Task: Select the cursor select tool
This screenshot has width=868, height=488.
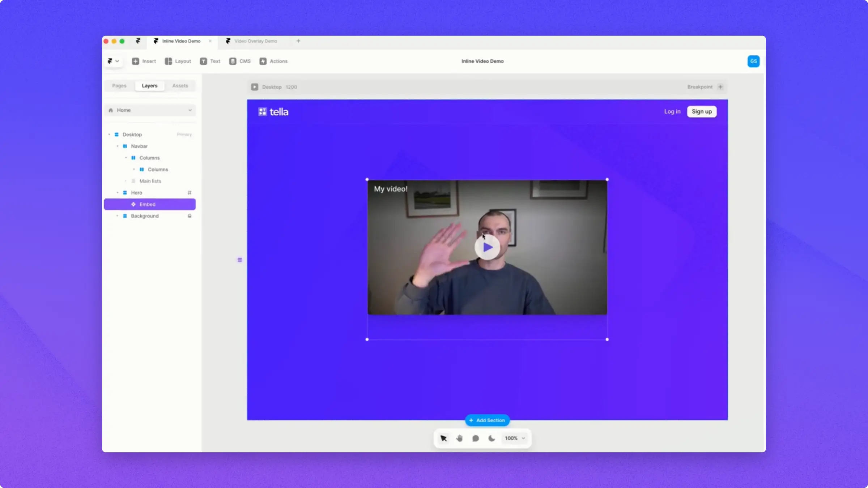Action: coord(443,438)
